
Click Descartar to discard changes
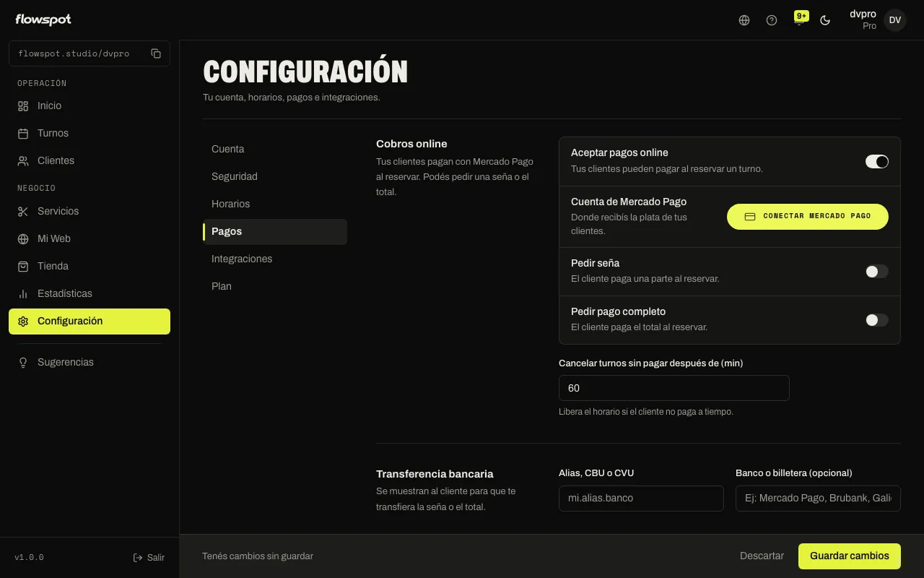coord(762,556)
